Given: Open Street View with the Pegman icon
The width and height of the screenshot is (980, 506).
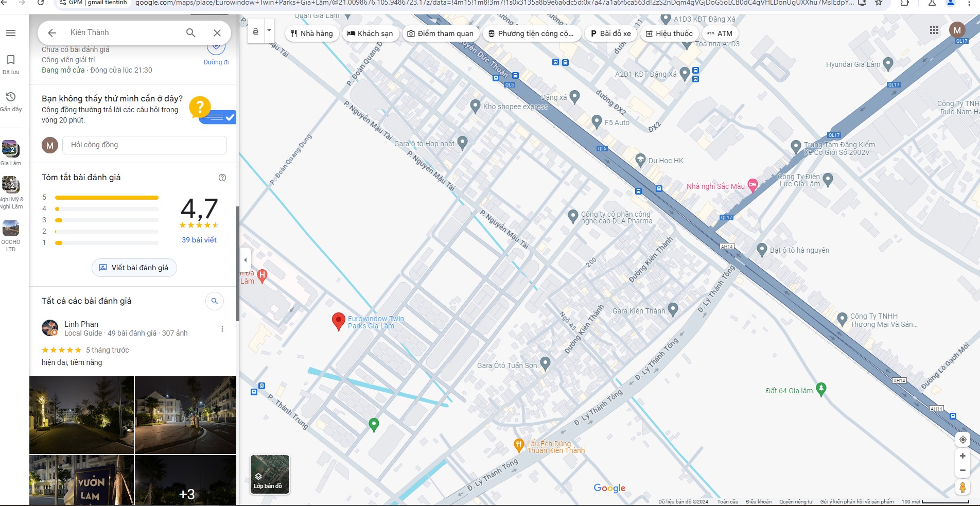Looking at the screenshot, I should coord(962,487).
